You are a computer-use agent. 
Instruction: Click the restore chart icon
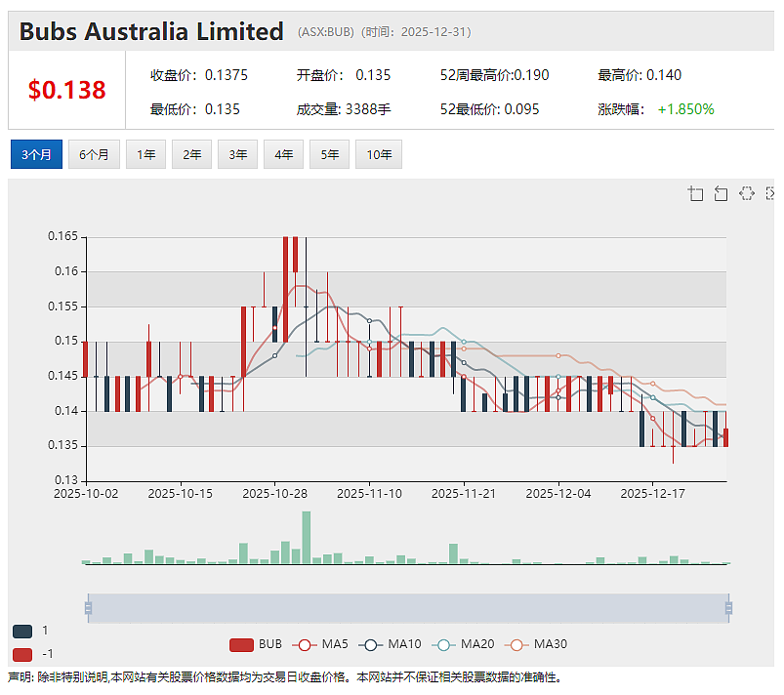click(747, 193)
